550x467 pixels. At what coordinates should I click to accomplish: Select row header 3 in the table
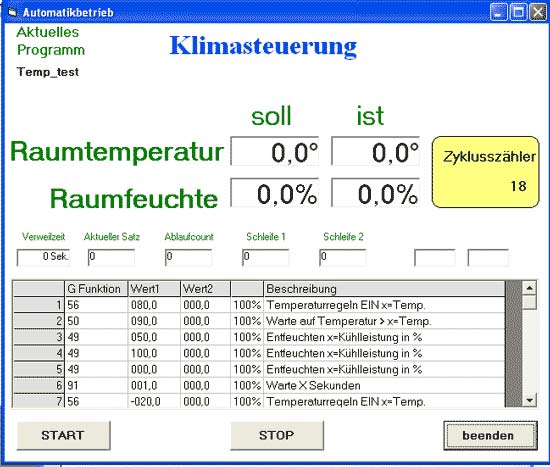click(39, 337)
